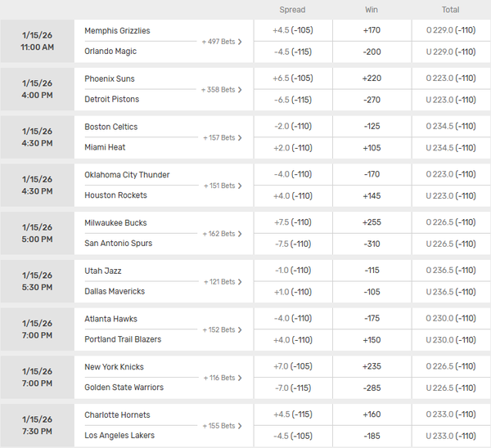The image size is (491, 448).
Task: Choose Phoenix Suns +220 moneyline
Action: point(372,79)
